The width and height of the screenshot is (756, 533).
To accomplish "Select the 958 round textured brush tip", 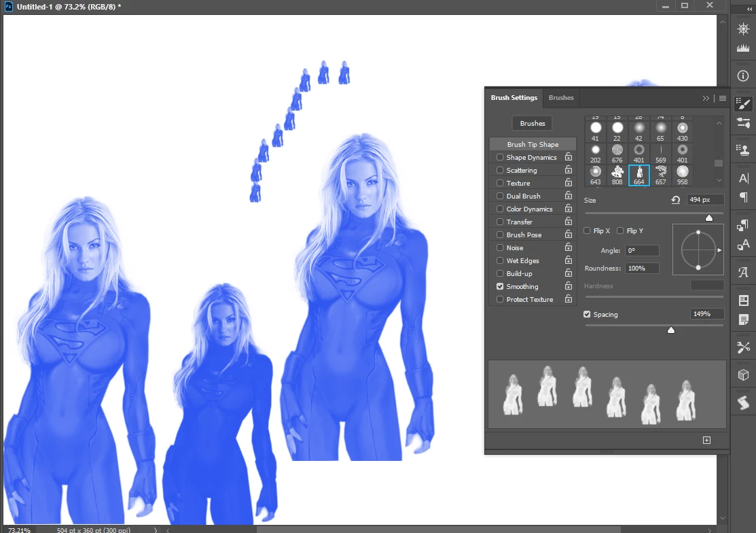I will (x=682, y=175).
